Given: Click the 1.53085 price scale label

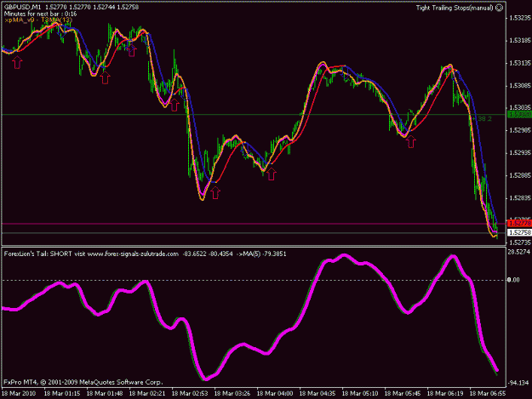Looking at the screenshot, I should click(x=520, y=86).
